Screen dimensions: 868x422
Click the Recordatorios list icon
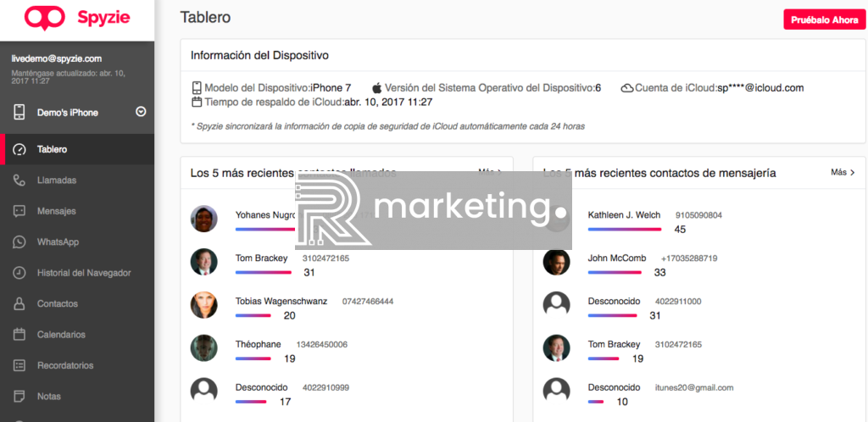pyautogui.click(x=19, y=365)
